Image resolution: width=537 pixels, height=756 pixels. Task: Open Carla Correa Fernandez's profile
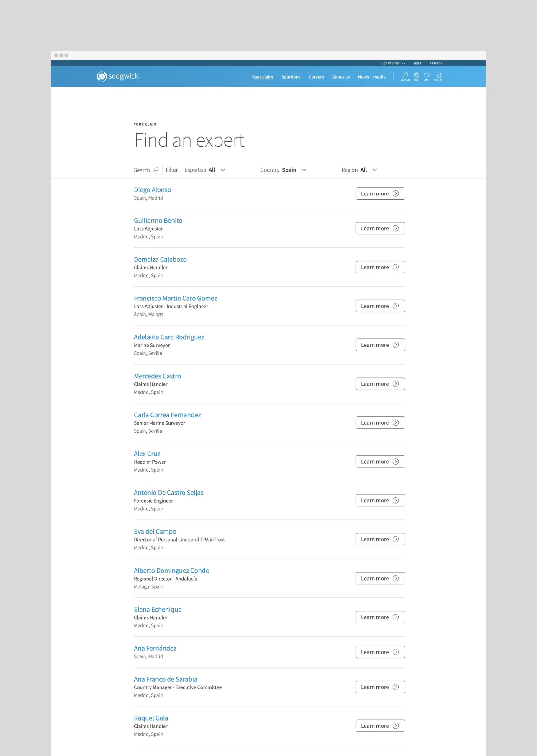click(x=167, y=415)
